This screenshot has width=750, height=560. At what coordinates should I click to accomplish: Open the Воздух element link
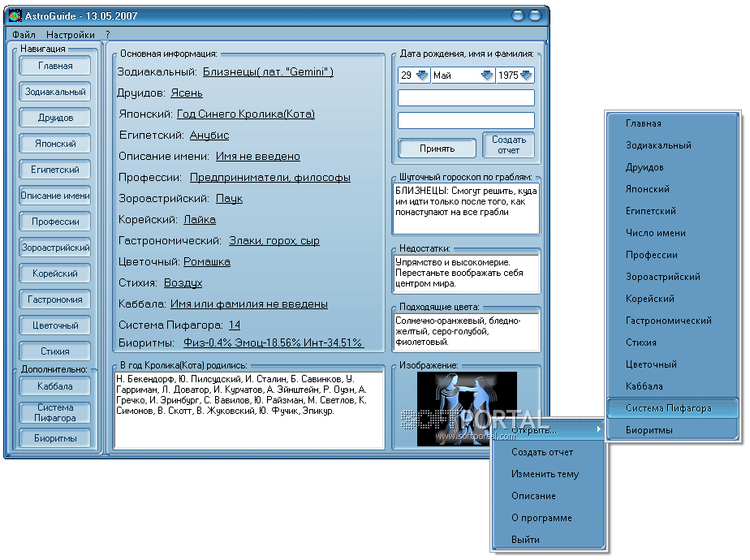(183, 282)
